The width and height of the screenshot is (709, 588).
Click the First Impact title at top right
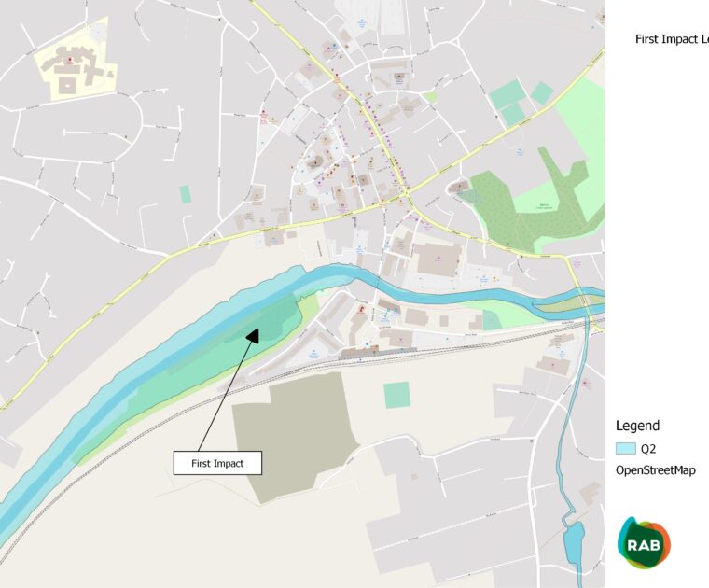click(672, 39)
